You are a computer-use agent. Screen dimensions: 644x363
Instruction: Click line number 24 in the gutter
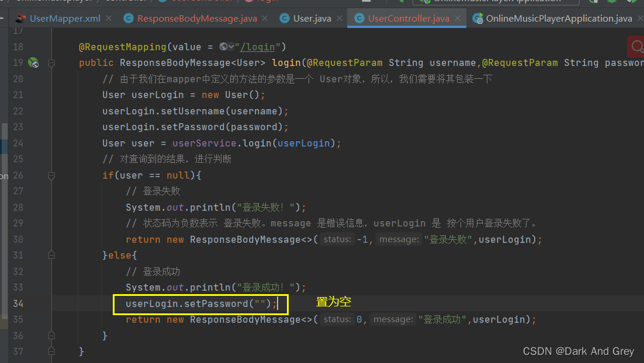18,143
